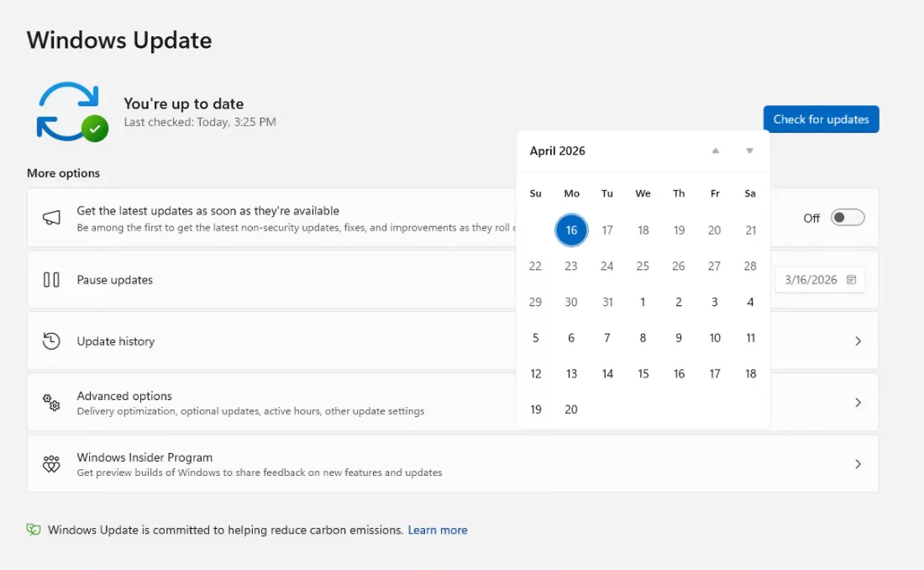Click the Update history clock icon

pos(51,341)
